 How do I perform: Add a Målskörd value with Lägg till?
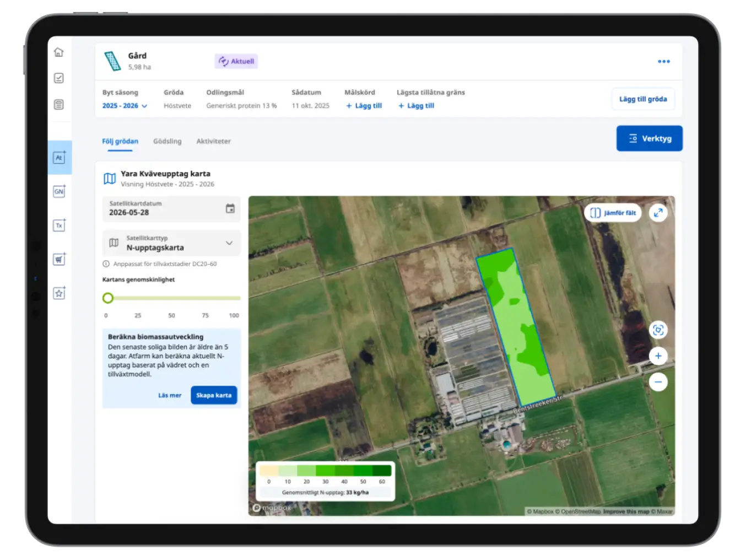tap(364, 106)
